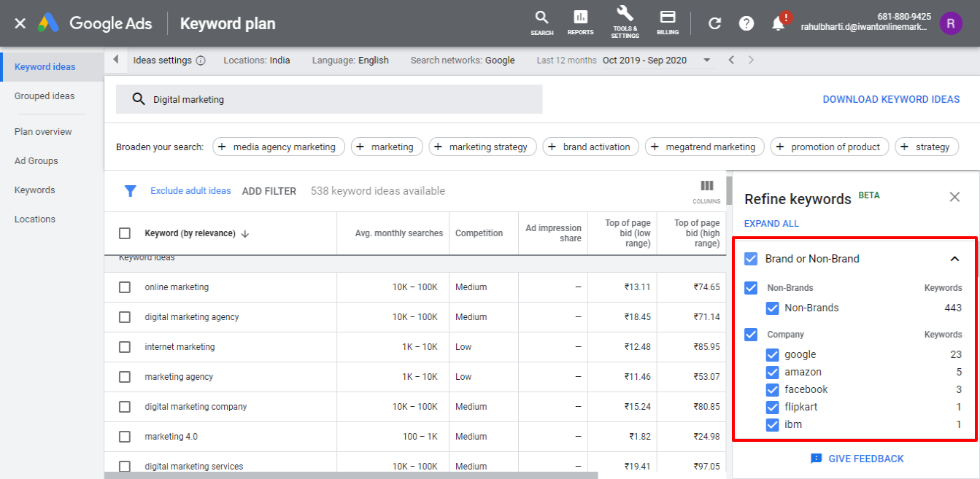Screen dimensions: 980x479
Task: Open Tools & Settings wrench icon
Action: pos(625,23)
